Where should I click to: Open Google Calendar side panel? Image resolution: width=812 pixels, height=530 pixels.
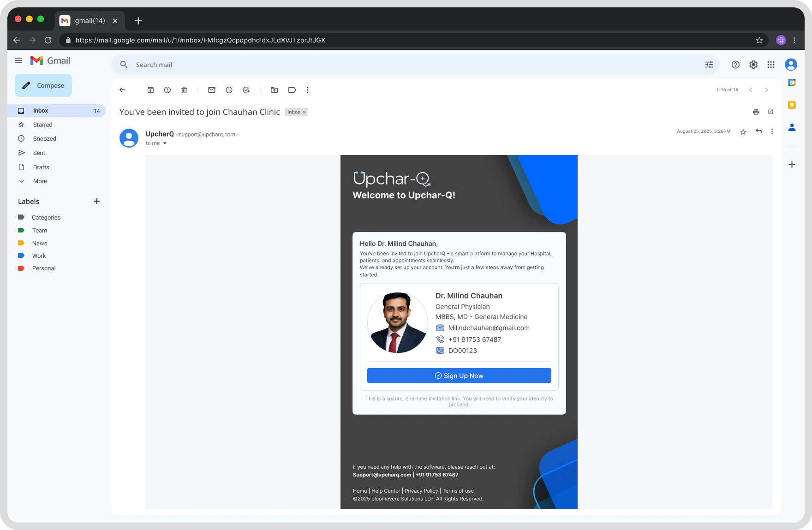click(x=792, y=83)
